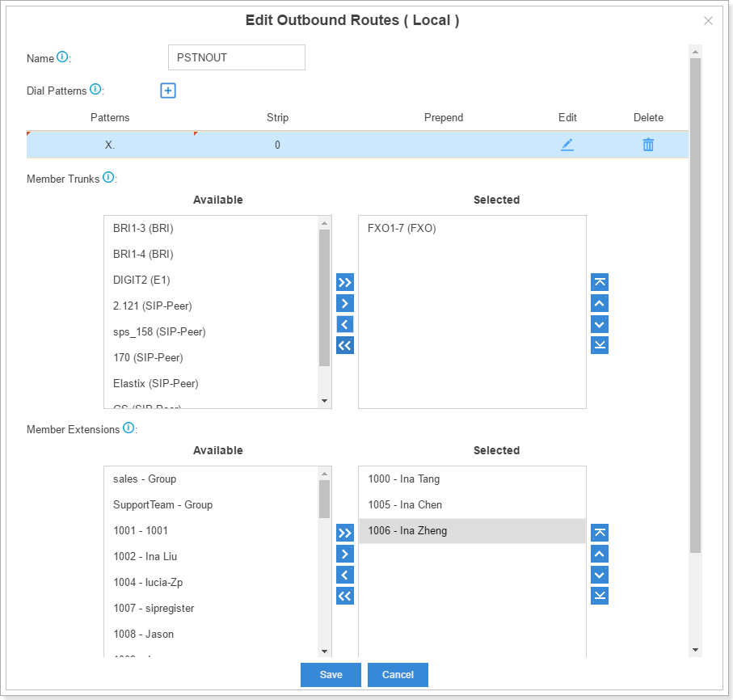The height and width of the screenshot is (700, 733).
Task: Click the dialog's main scrollbar up arrow
Action: pos(695,52)
